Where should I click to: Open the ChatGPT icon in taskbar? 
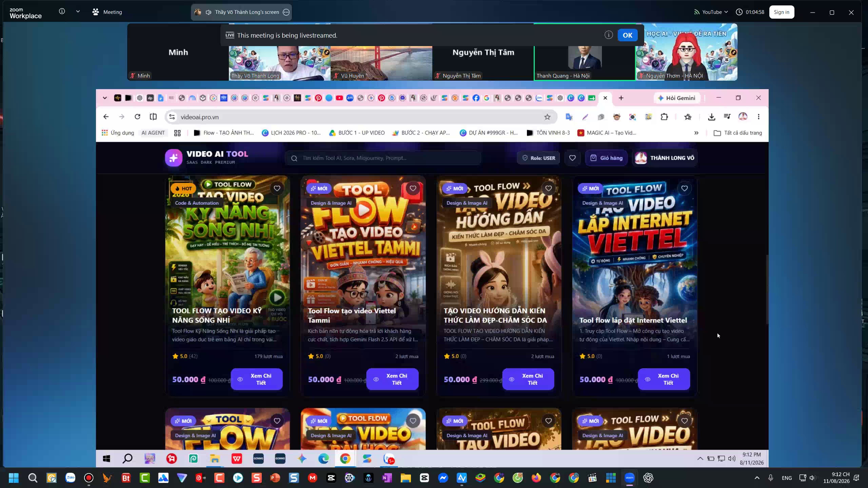(648, 478)
